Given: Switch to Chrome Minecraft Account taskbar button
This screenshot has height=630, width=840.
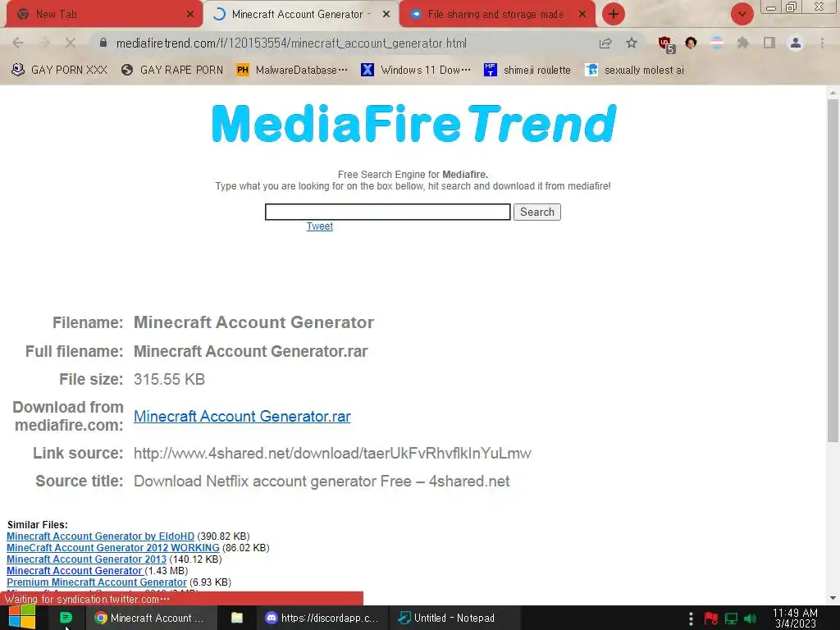Looking at the screenshot, I should [x=151, y=618].
